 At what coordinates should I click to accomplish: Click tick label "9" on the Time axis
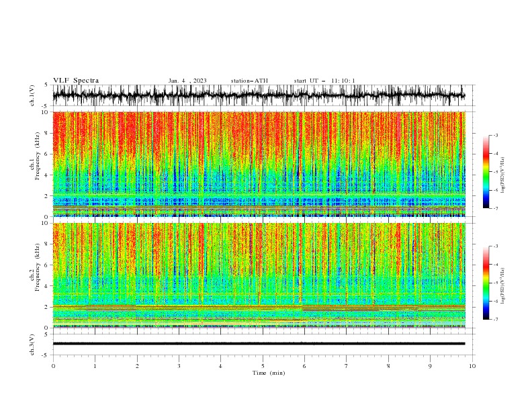(x=430, y=366)
